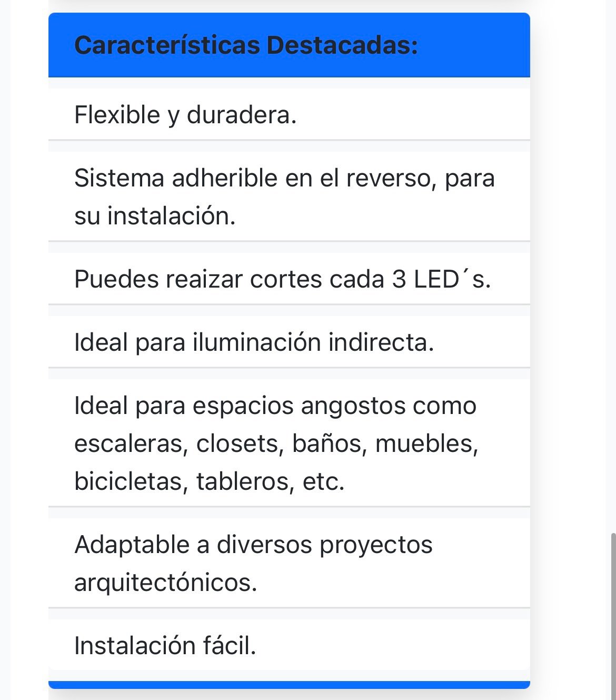Click the word "muebles"
This screenshot has height=700, width=616.
425,443
